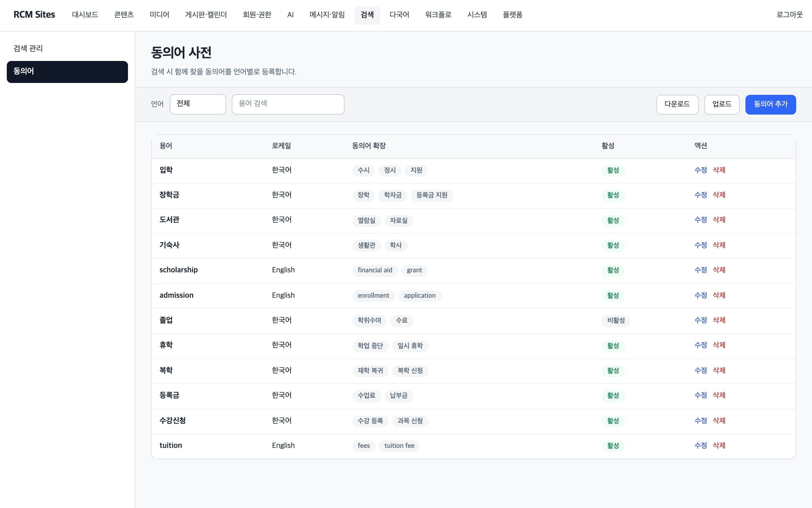Click 수정 for the admission row

click(700, 295)
